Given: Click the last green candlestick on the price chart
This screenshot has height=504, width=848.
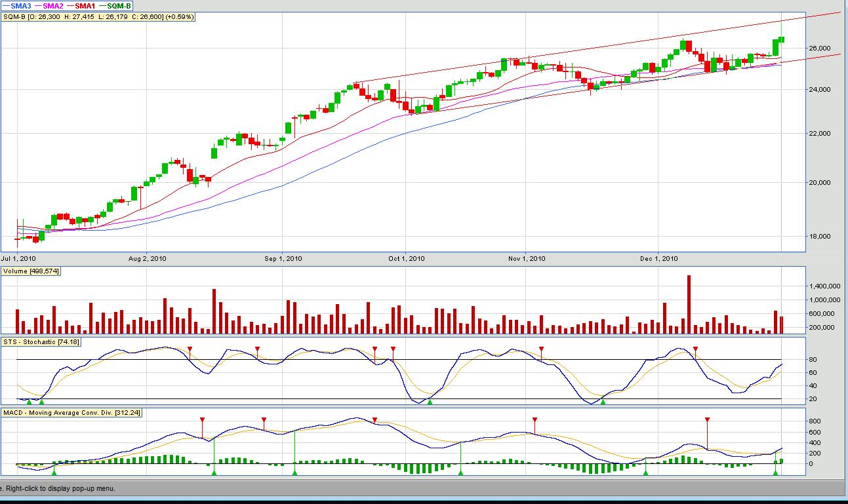Looking at the screenshot, I should coord(781,39).
